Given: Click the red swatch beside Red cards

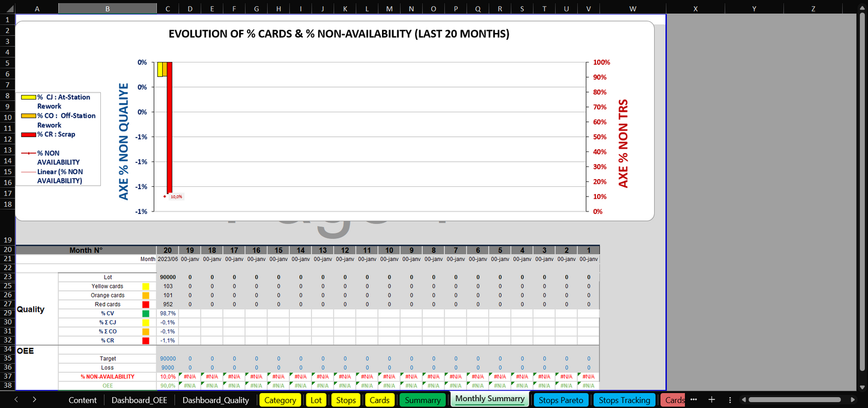Looking at the screenshot, I should tap(145, 305).
